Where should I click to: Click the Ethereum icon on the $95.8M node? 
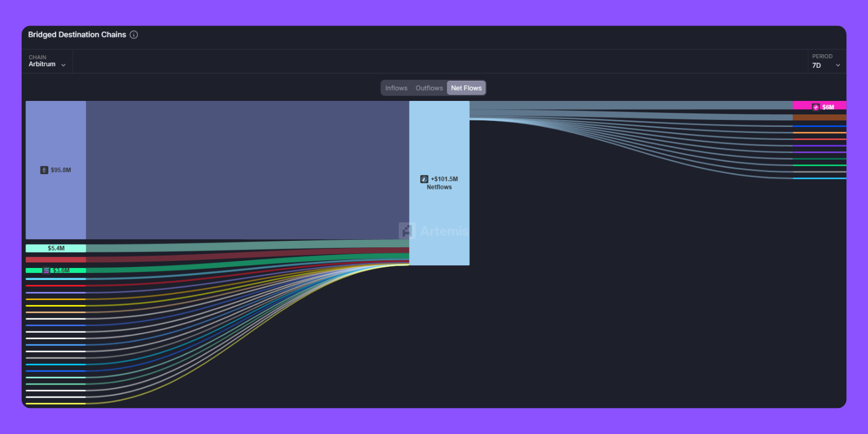pos(44,170)
